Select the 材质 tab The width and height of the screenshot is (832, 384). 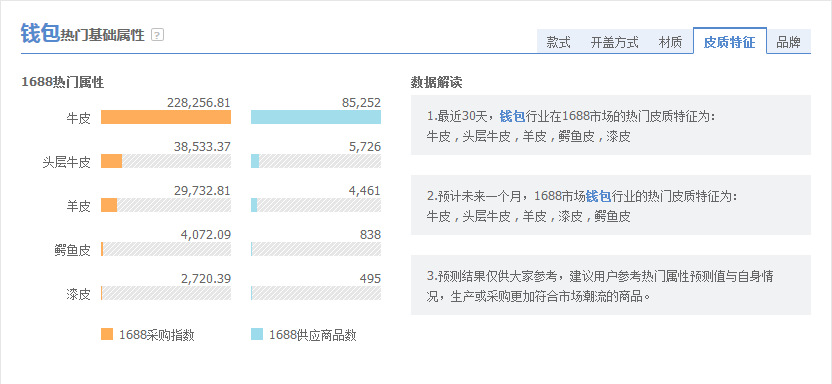click(x=671, y=42)
